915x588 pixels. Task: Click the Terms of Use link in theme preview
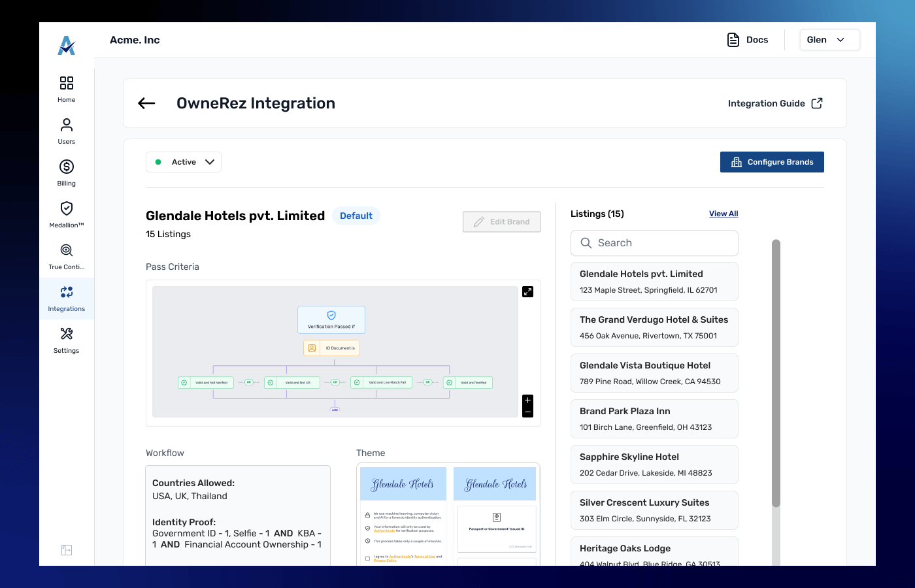click(424, 557)
